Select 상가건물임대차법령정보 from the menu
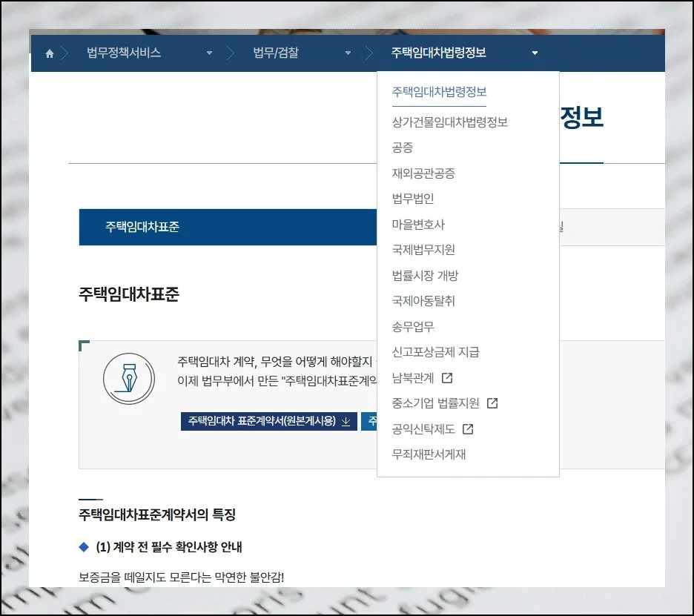Image resolution: width=694 pixels, height=616 pixels. tap(449, 122)
